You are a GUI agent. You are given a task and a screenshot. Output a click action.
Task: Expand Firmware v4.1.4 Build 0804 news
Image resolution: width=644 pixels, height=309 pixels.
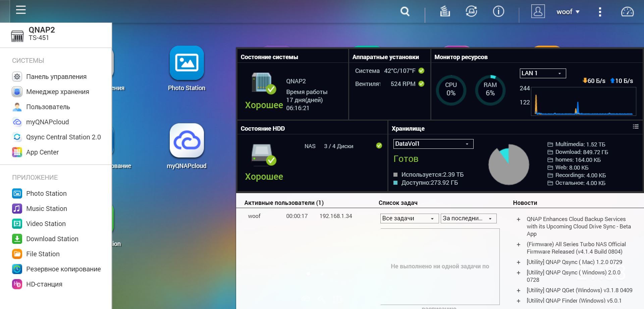click(518, 245)
